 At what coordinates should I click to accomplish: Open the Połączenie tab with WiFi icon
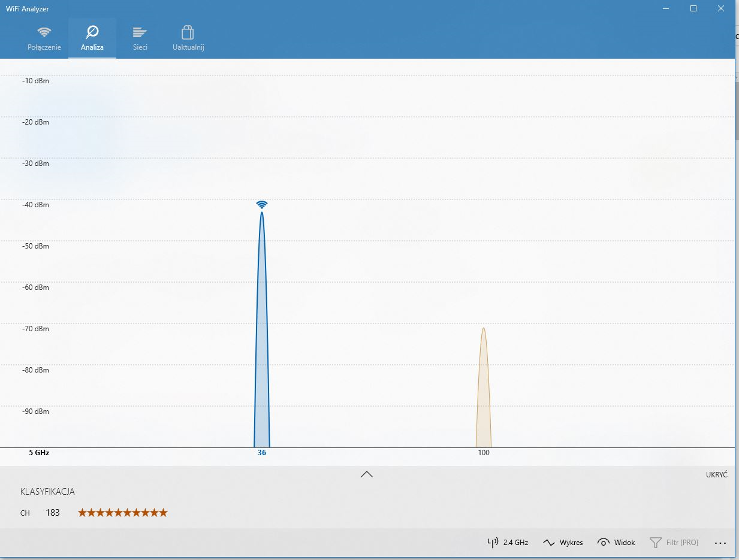point(44,38)
